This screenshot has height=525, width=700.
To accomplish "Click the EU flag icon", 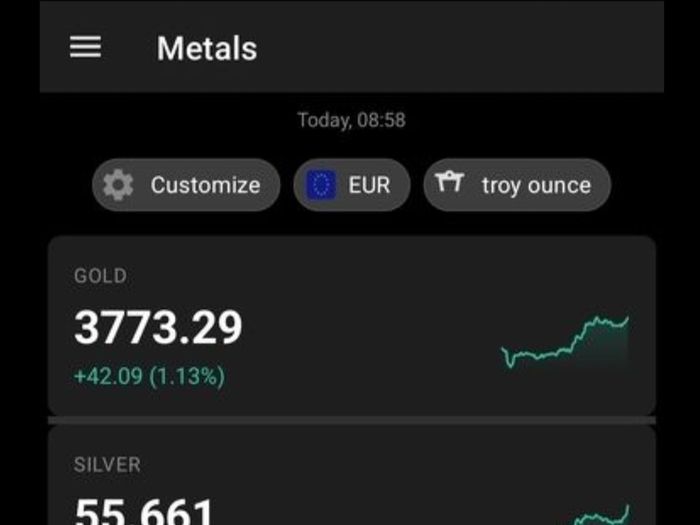I will pos(321,185).
